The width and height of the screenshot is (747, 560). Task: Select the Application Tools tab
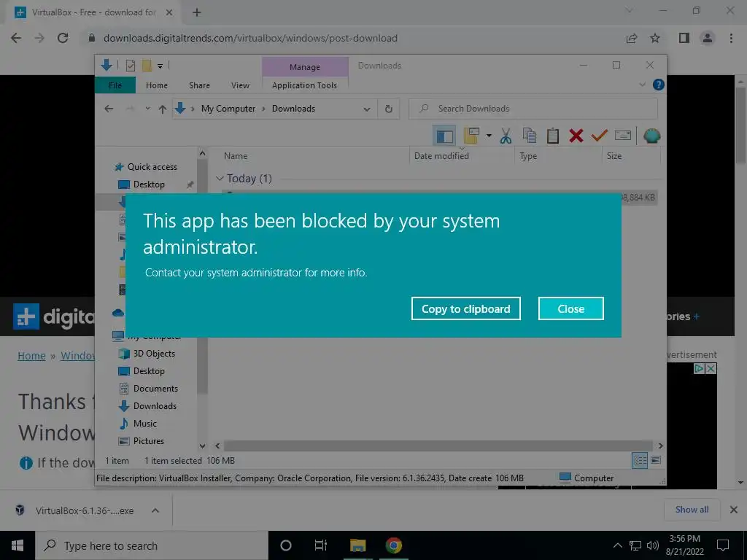tap(304, 85)
